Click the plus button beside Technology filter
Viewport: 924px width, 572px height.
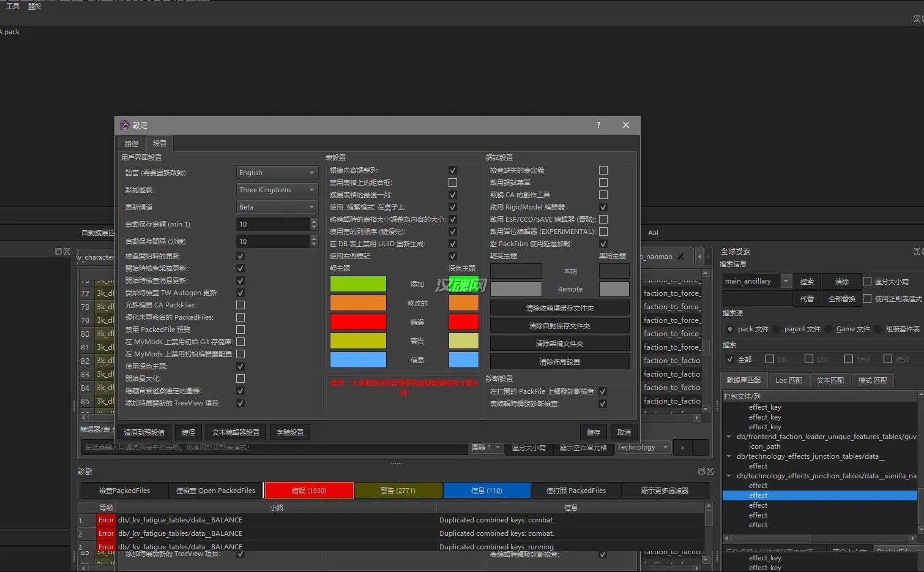682,448
